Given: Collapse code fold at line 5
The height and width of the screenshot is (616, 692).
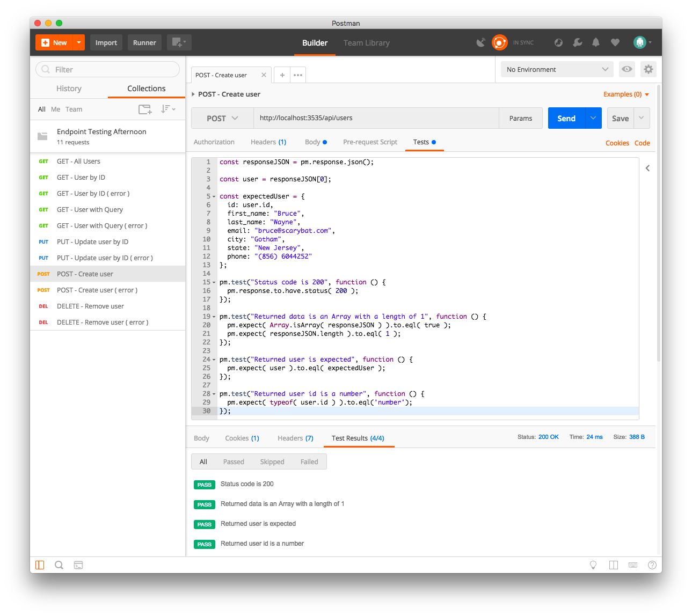Looking at the screenshot, I should [x=214, y=196].
